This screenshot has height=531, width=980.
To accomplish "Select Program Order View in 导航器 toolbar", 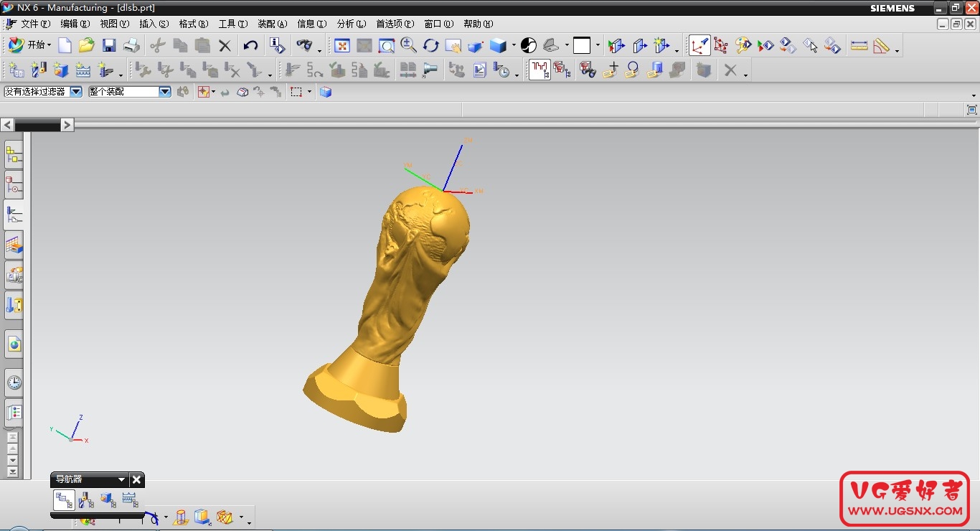I will click(64, 499).
